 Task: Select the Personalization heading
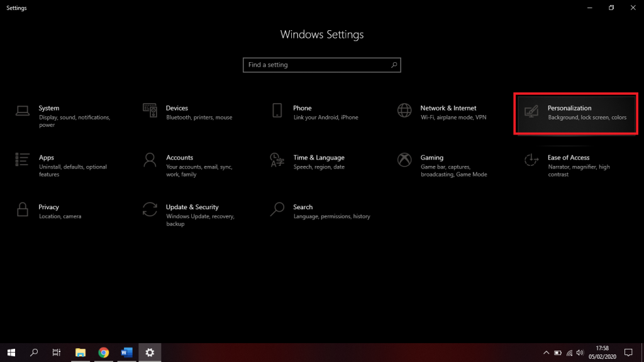pyautogui.click(x=569, y=108)
